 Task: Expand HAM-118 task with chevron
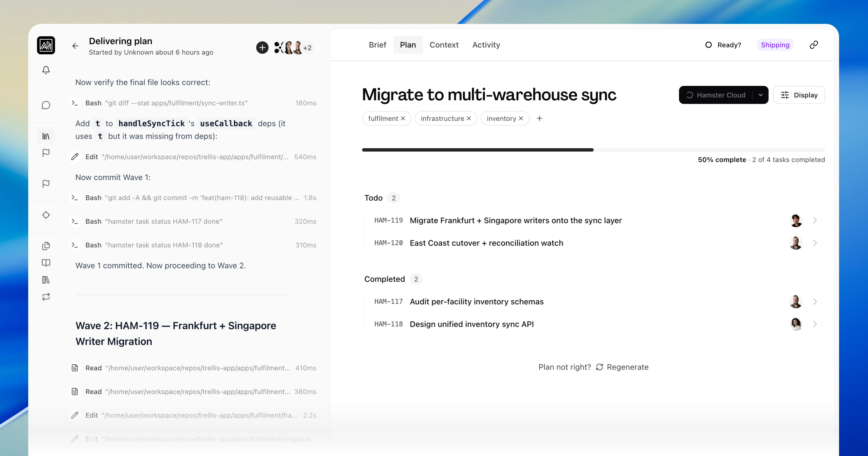click(x=815, y=324)
